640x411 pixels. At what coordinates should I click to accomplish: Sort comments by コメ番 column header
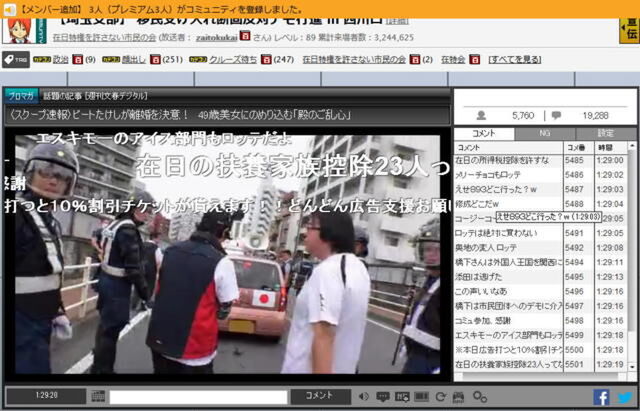pyautogui.click(x=577, y=147)
